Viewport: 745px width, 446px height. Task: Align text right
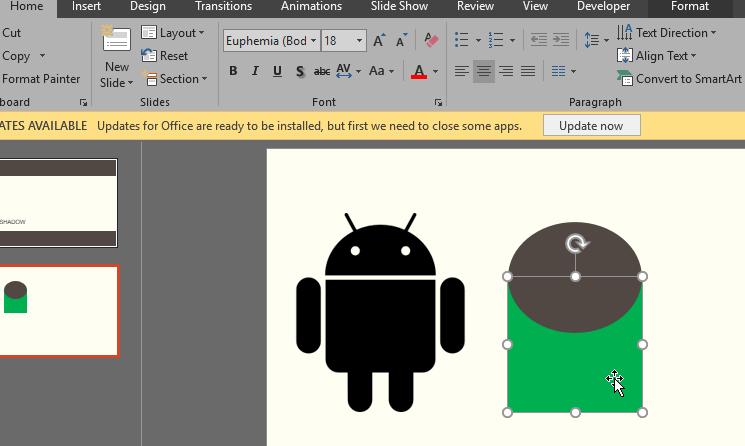[506, 71]
